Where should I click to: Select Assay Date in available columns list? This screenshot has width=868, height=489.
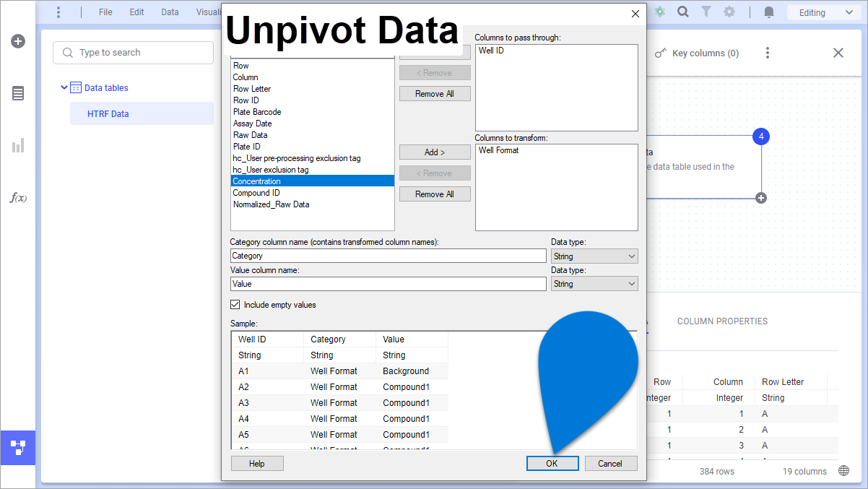point(253,124)
